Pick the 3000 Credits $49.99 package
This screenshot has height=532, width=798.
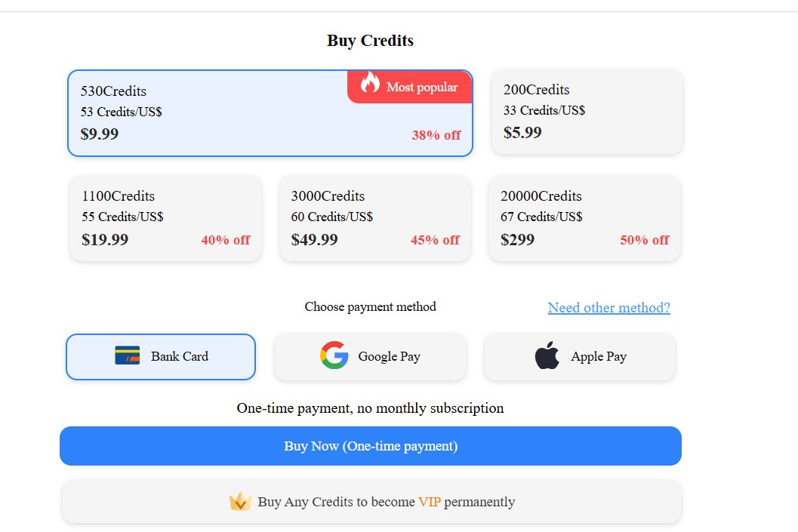(x=374, y=219)
